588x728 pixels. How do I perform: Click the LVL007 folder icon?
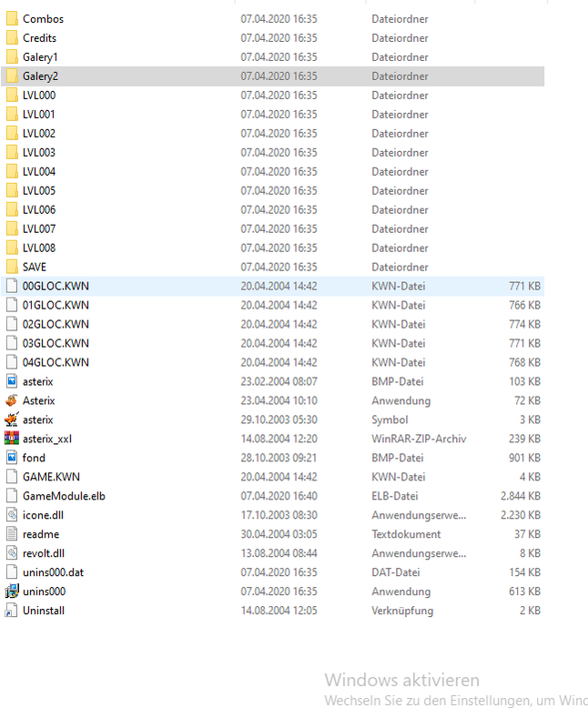pos(12,229)
